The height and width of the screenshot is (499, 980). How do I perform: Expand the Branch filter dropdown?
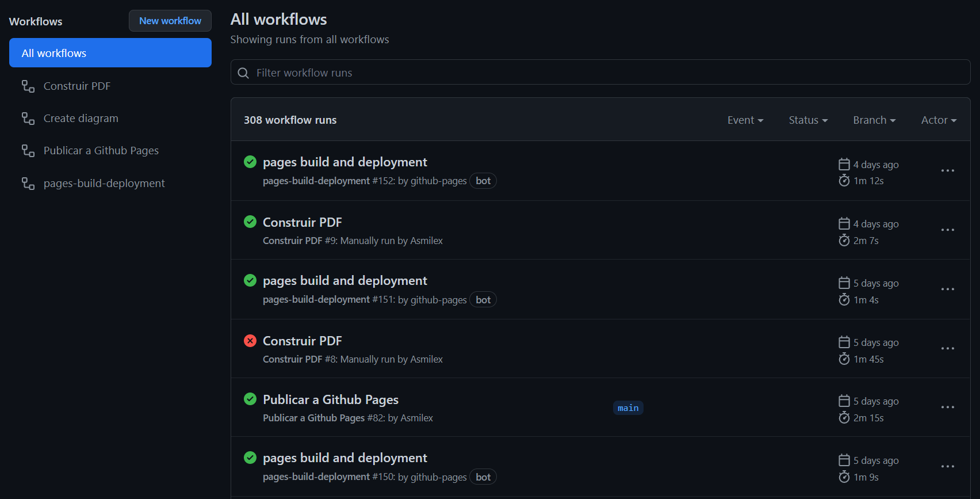click(x=874, y=120)
